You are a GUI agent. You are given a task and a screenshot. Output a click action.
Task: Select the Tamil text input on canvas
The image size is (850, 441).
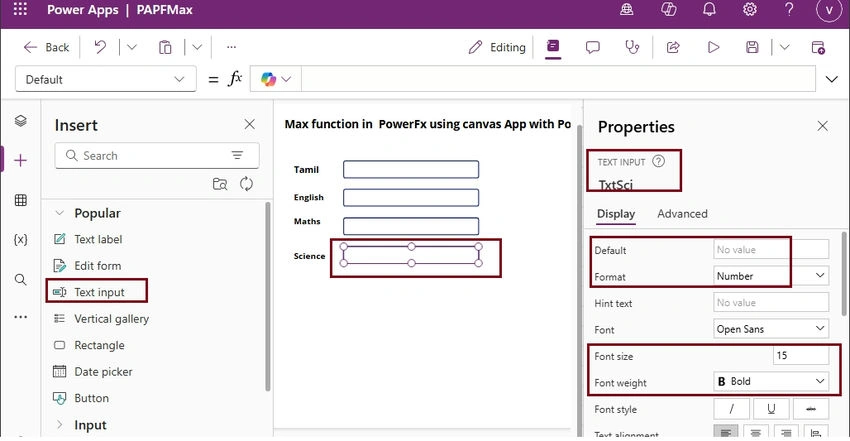tap(411, 169)
